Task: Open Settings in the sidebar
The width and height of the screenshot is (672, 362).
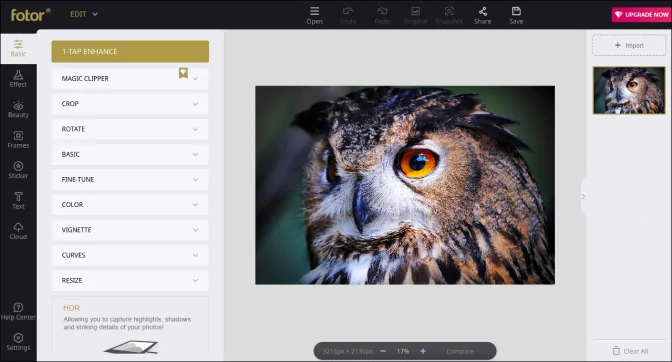Action: [18, 342]
